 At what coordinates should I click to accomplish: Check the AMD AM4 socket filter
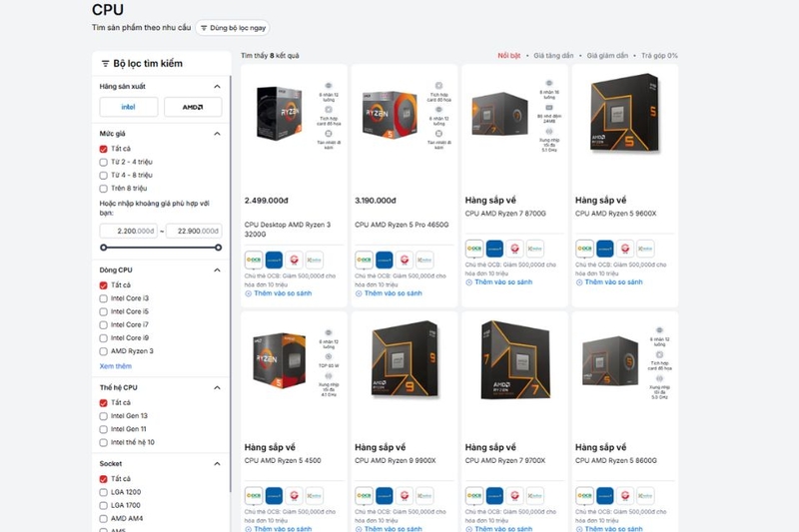tap(104, 519)
